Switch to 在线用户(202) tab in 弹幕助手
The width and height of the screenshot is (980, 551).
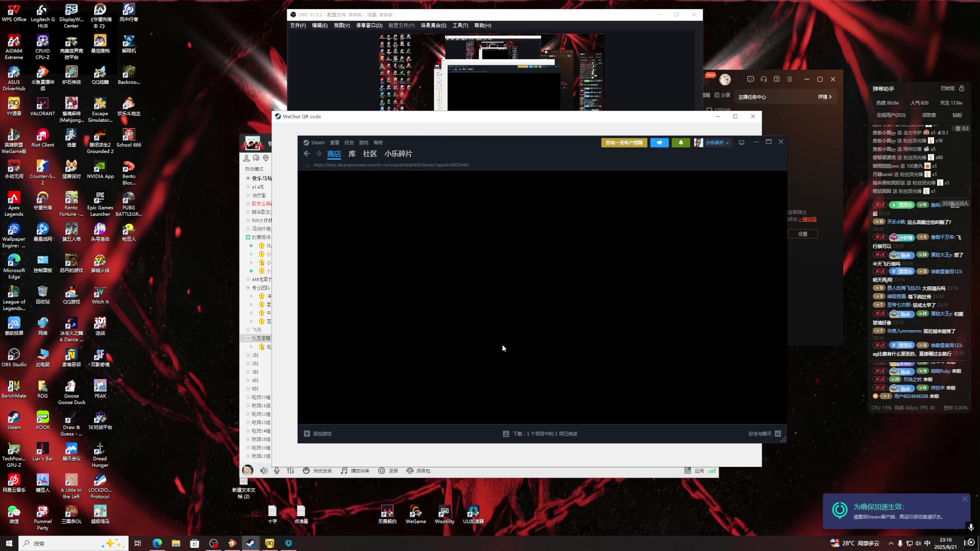pos(891,115)
